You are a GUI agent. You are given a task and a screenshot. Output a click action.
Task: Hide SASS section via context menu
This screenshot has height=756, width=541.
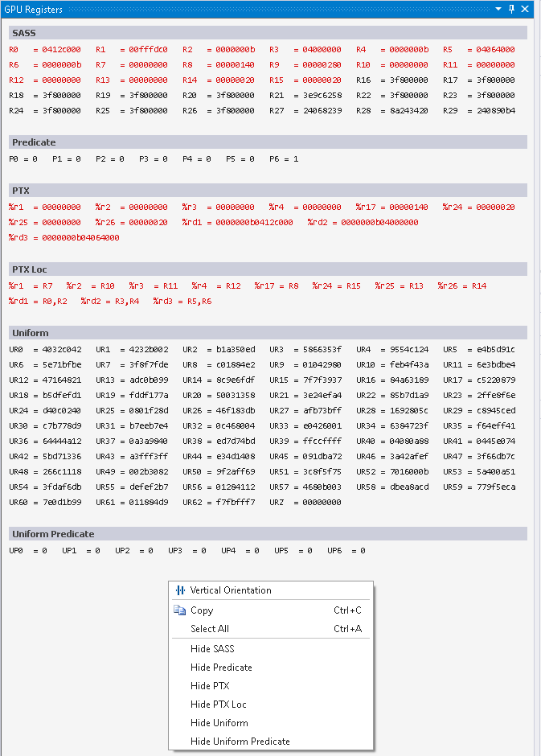(212, 649)
